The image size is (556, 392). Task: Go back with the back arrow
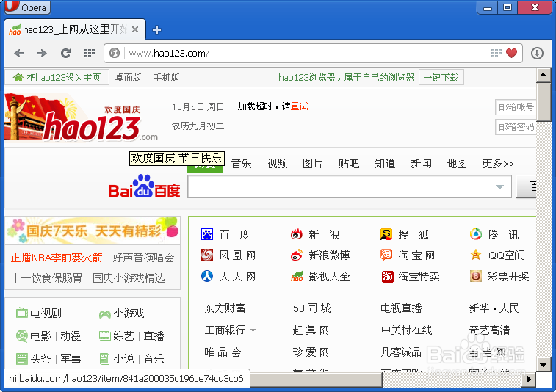tap(20, 53)
